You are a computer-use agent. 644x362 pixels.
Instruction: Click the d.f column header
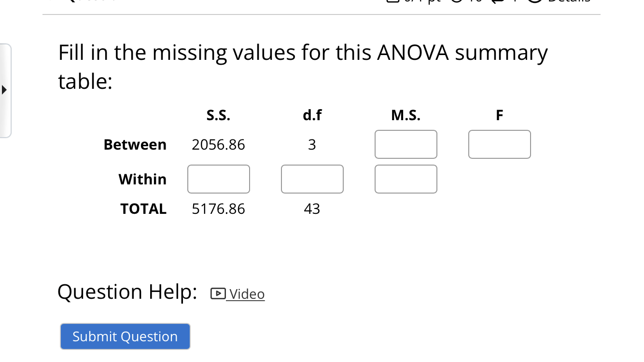pyautogui.click(x=312, y=115)
